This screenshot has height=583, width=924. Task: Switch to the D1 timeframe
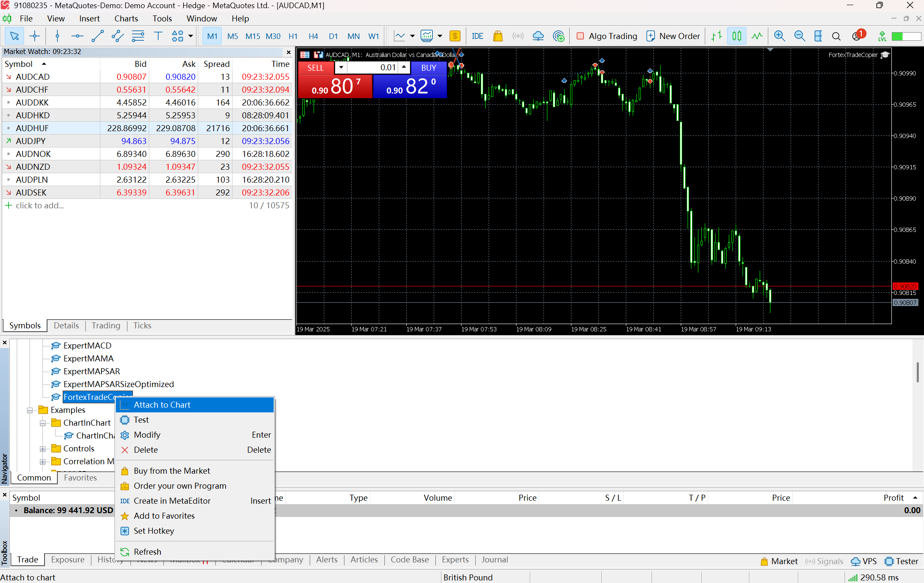click(x=333, y=36)
